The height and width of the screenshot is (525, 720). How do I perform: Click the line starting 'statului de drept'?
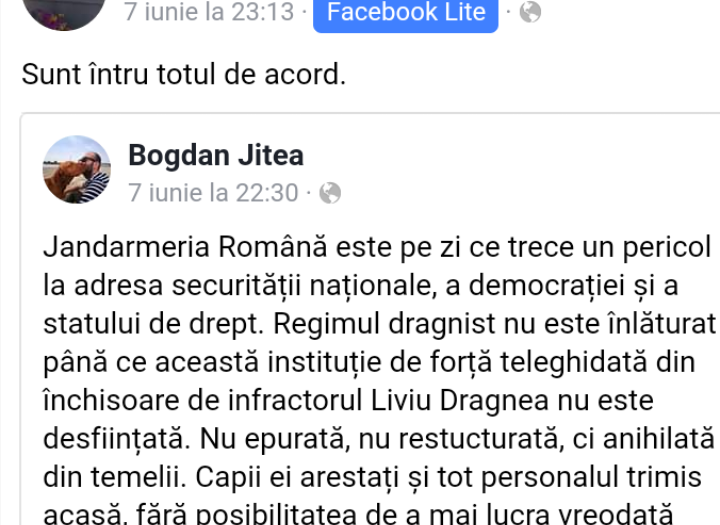(x=380, y=324)
